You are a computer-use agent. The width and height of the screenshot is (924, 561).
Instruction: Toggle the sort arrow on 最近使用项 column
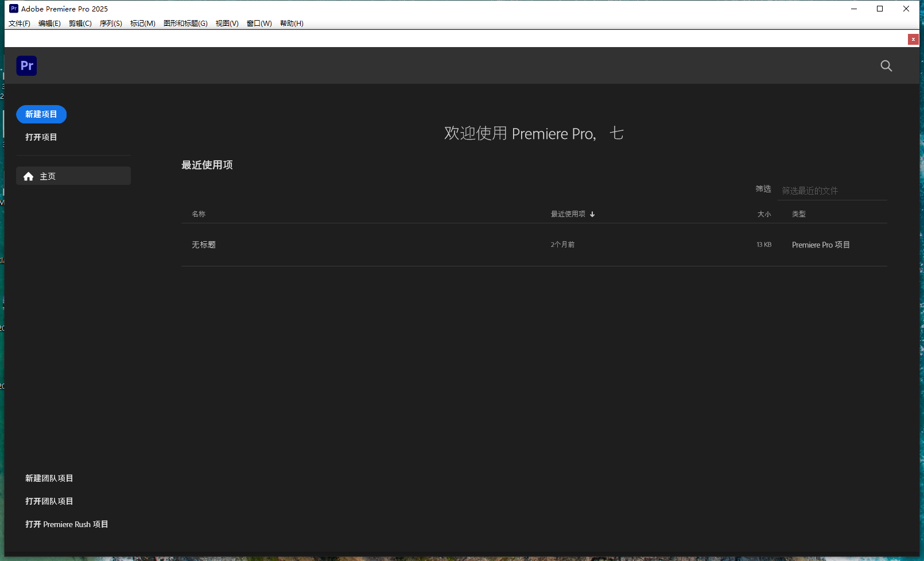pyautogui.click(x=592, y=214)
